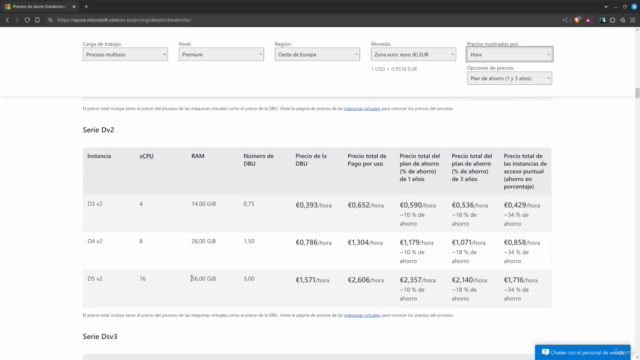Select the €0,590/hora one-year savings price
Viewport: 640px width, 360px height.
point(418,205)
